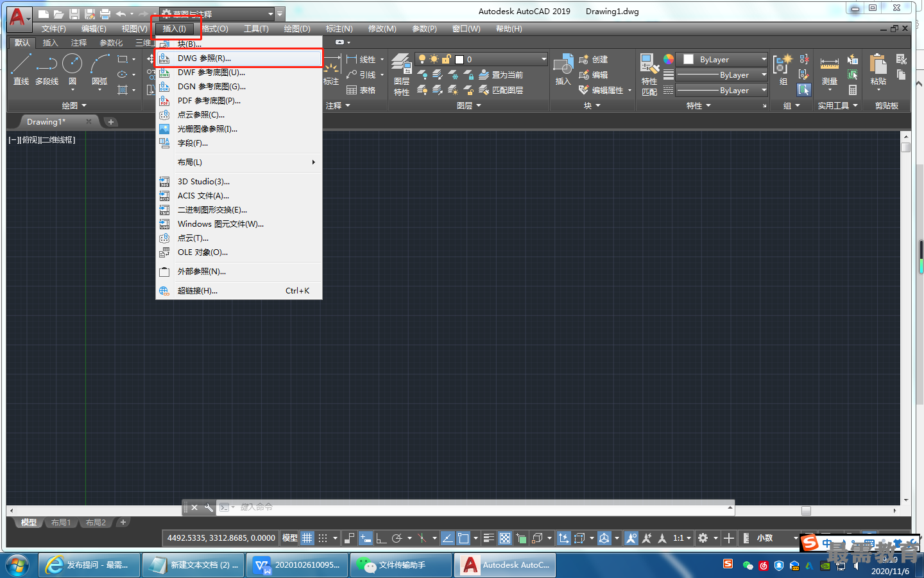Click the Plot printer icon in quick access toolbar

point(105,13)
